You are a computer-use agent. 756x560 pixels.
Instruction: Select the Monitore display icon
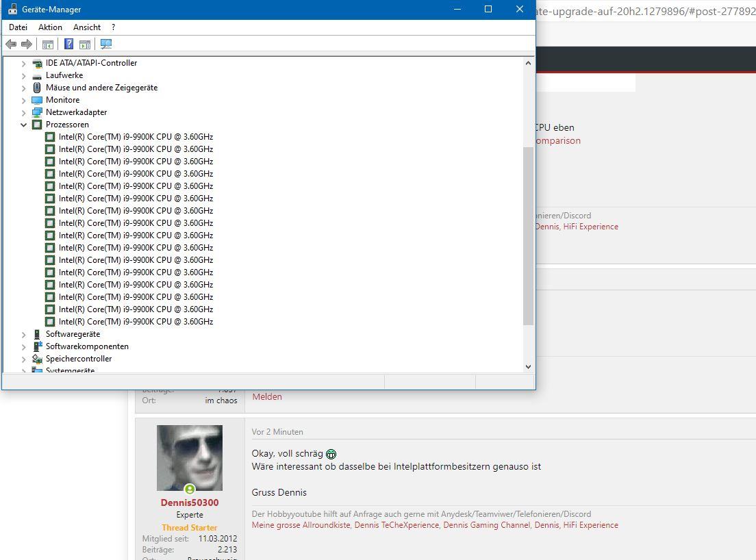point(37,100)
